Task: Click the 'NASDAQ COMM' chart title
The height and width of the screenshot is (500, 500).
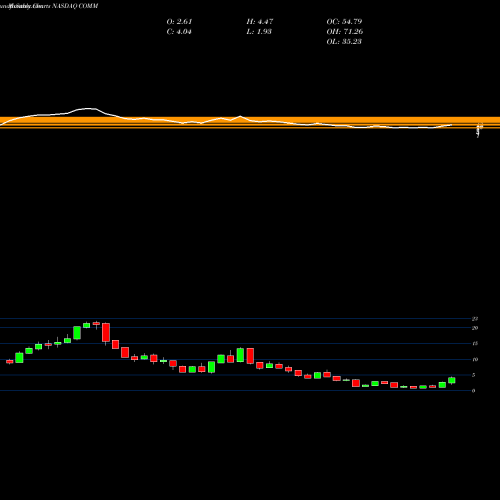Action: click(x=75, y=6)
